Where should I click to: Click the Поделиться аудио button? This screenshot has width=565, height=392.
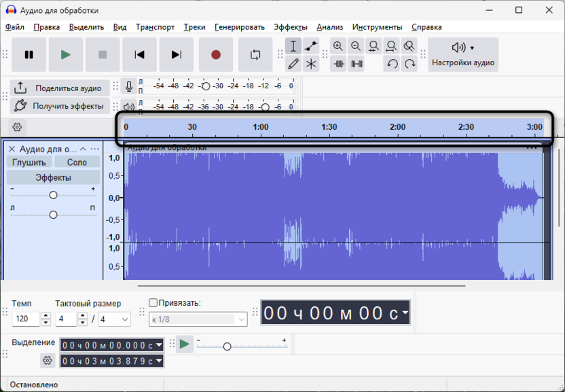[60, 88]
